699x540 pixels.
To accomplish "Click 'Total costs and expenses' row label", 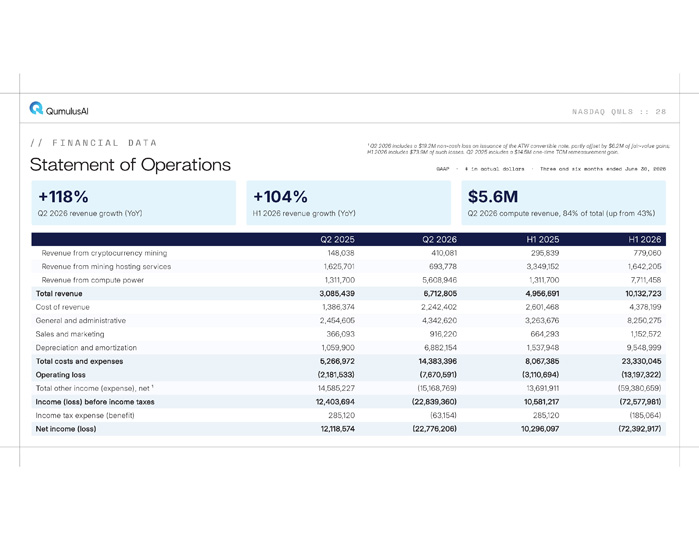I will tap(79, 361).
